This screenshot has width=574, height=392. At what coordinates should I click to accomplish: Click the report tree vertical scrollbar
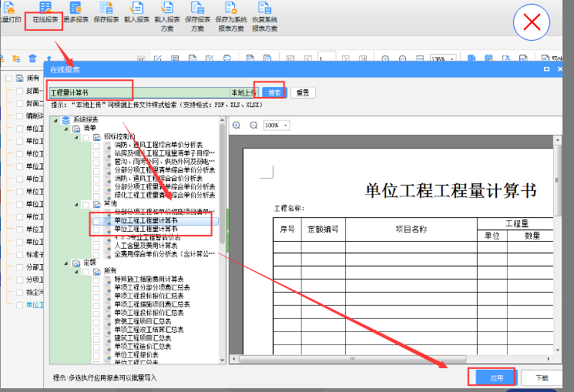pos(222,184)
